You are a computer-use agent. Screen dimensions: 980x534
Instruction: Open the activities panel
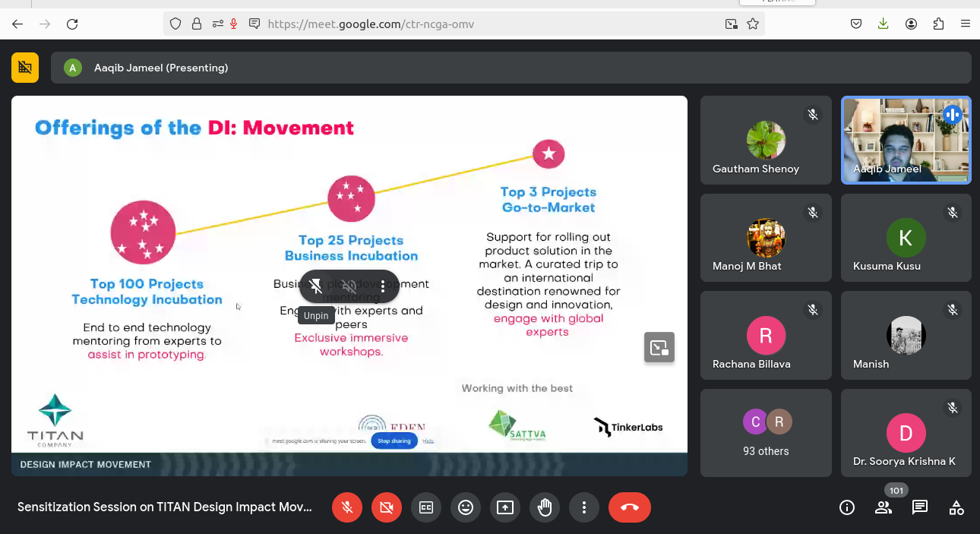pyautogui.click(x=956, y=507)
